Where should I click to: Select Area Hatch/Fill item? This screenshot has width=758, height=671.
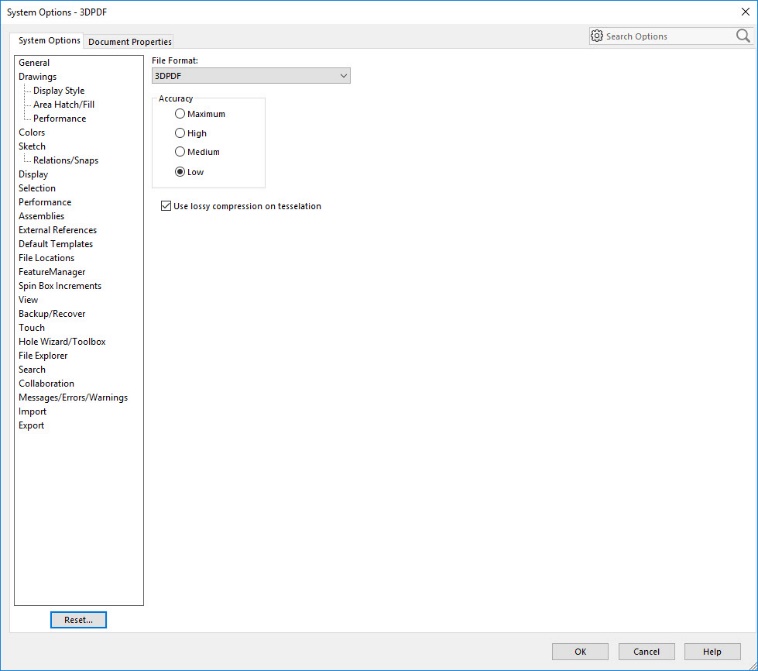click(x=64, y=105)
